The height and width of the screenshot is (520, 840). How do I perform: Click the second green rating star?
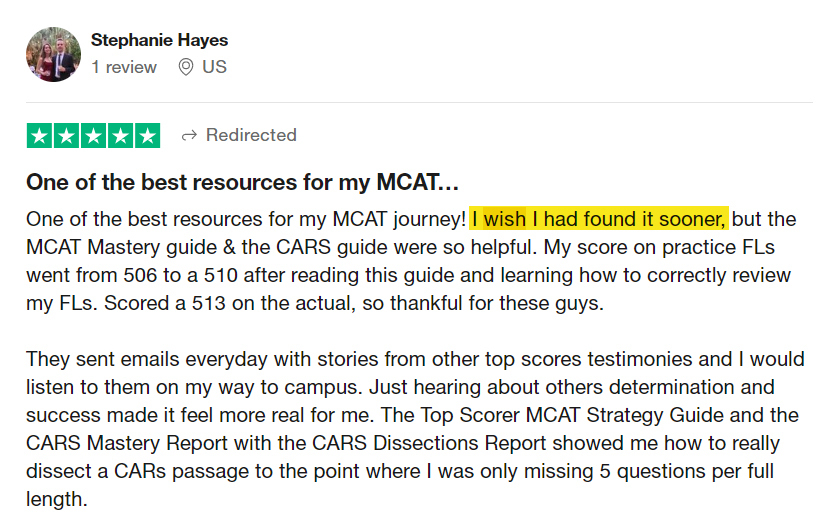pos(66,135)
